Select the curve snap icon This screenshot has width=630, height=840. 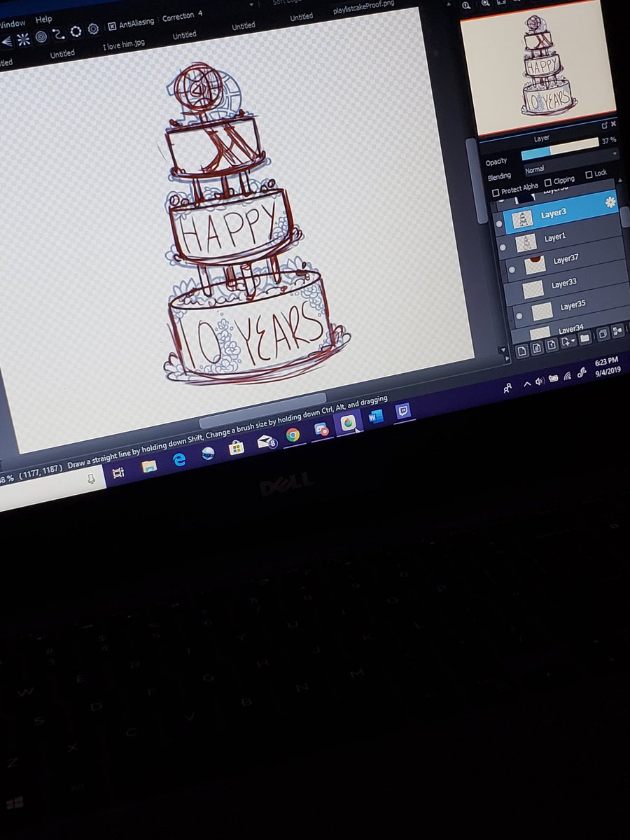(59, 34)
